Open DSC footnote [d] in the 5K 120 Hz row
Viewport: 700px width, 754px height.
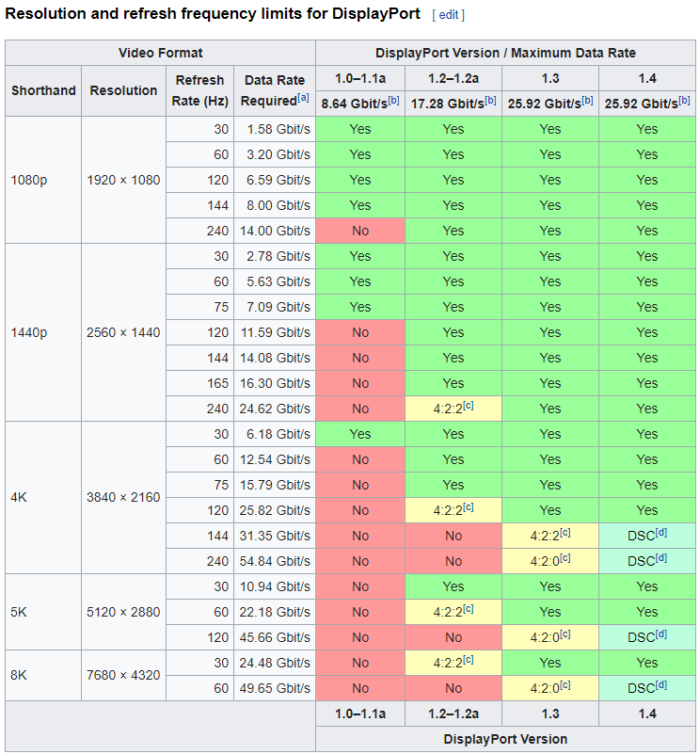[x=661, y=634]
